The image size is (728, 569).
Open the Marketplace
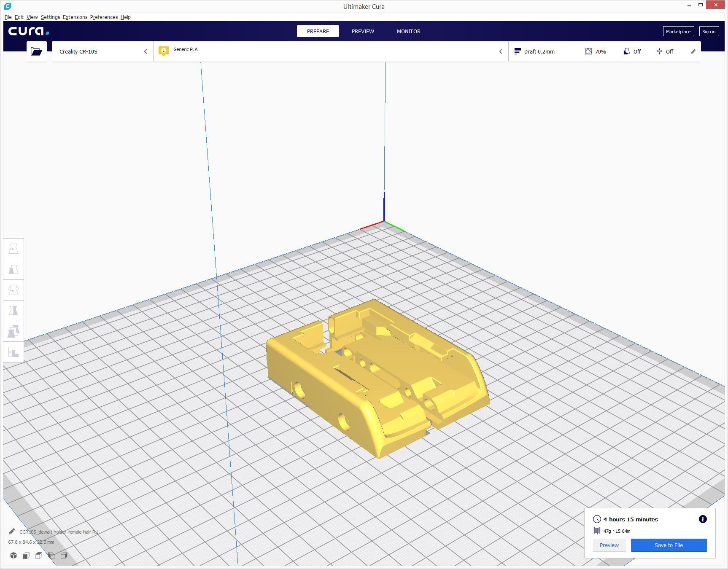click(x=678, y=31)
